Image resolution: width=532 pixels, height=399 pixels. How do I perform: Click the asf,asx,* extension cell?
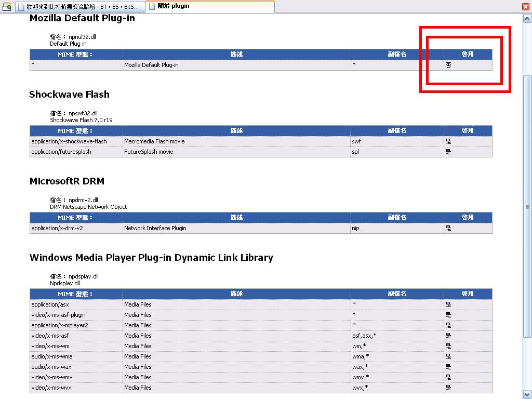tap(364, 336)
